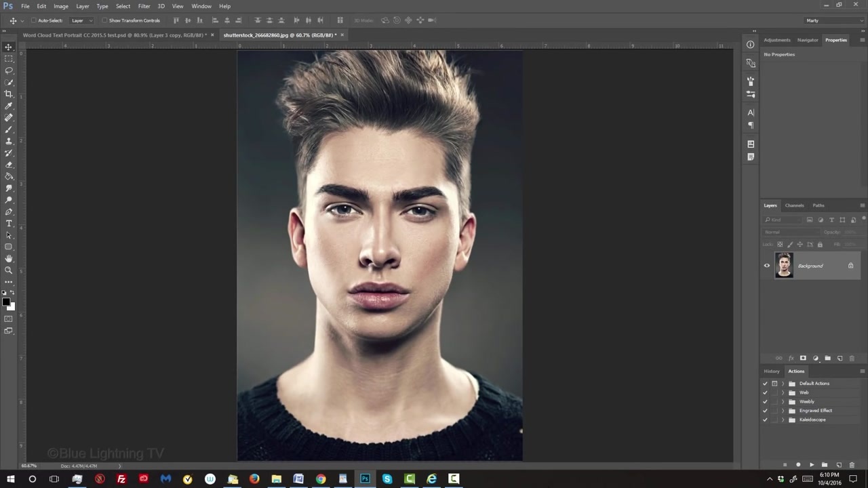Select the Horizontal Type tool
This screenshot has height=488, width=868.
pyautogui.click(x=9, y=224)
